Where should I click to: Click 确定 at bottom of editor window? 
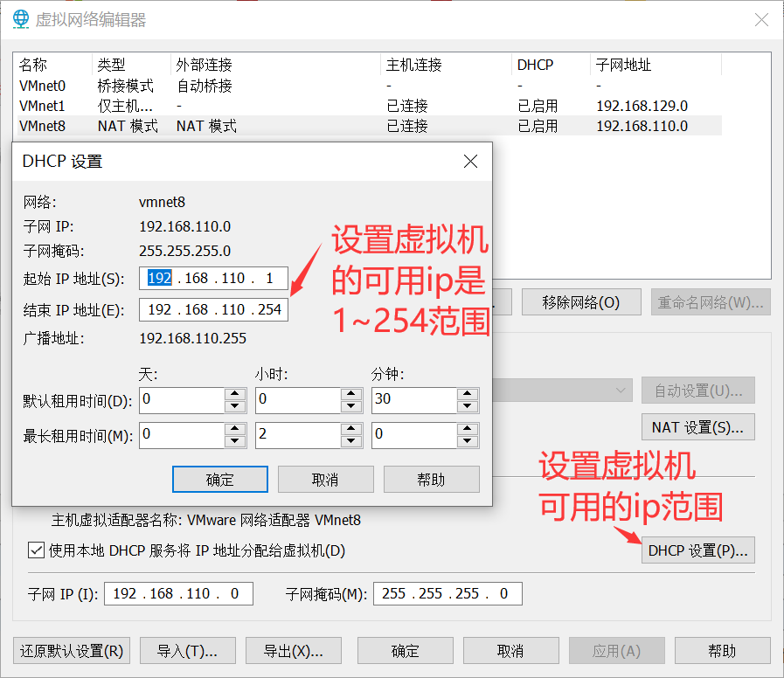(x=405, y=651)
